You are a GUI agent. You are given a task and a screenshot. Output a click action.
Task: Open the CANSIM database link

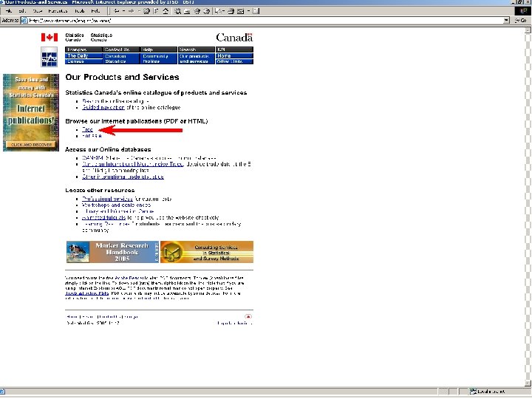[x=92, y=158]
